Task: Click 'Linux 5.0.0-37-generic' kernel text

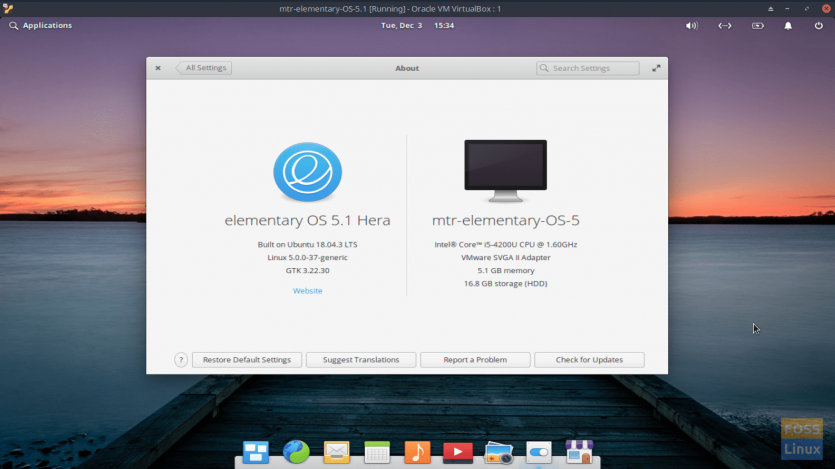Action: click(x=307, y=258)
